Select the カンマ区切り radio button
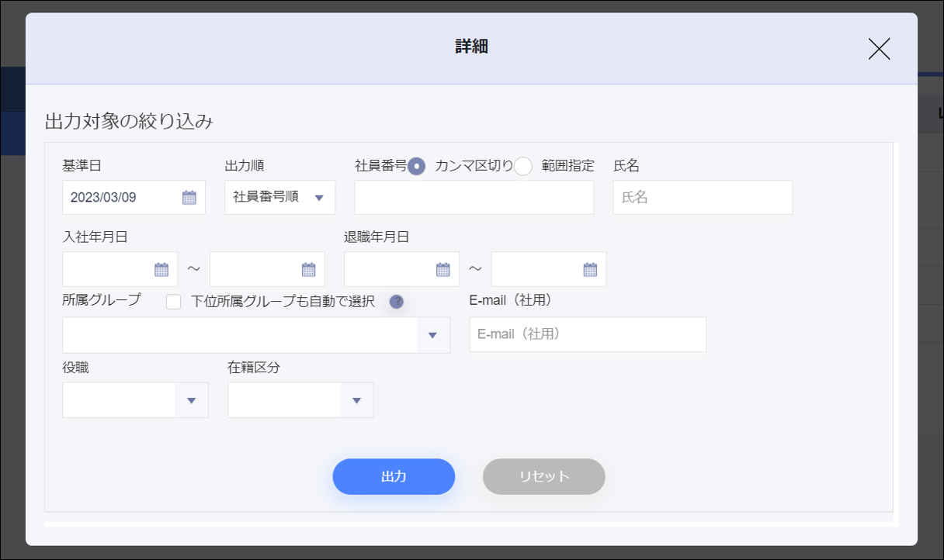The height and width of the screenshot is (560, 944). click(x=417, y=166)
